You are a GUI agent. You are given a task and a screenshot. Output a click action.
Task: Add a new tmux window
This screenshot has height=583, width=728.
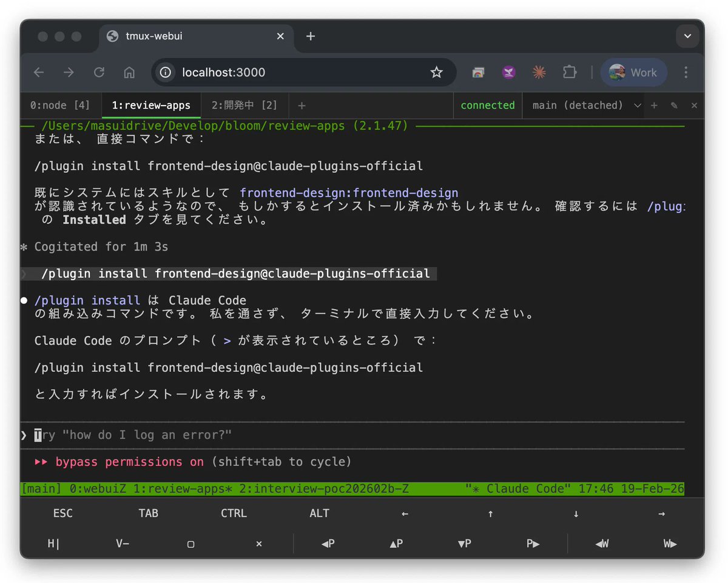coord(302,106)
